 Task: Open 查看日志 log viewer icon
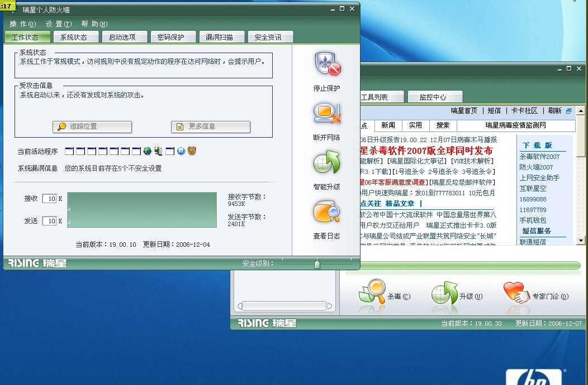click(326, 212)
